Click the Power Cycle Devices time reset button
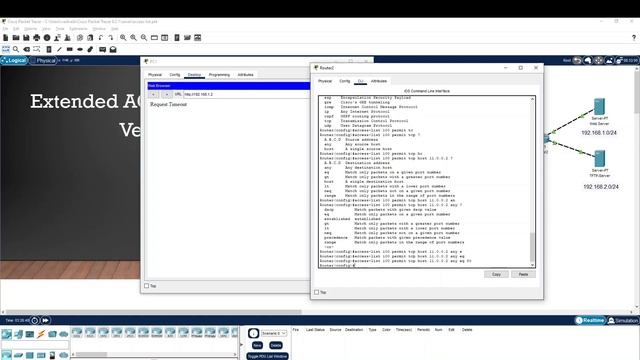The image size is (640, 360). tap(35, 320)
